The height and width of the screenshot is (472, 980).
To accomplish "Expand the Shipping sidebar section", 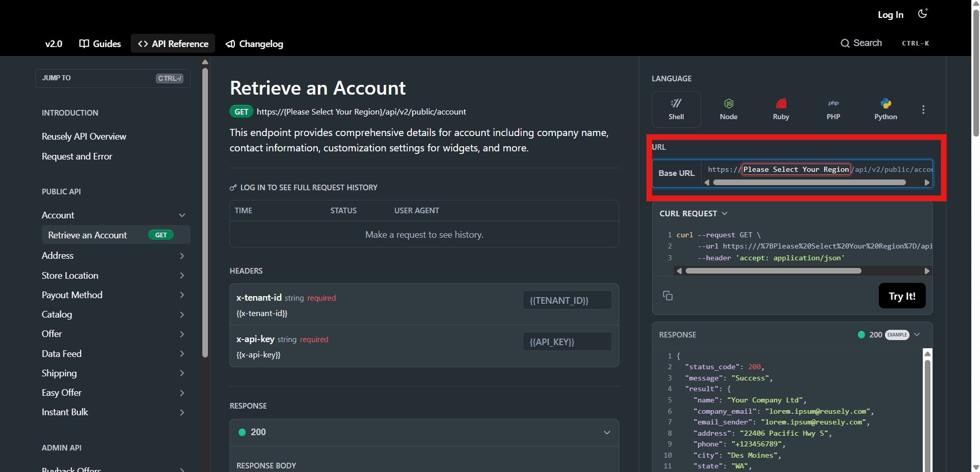I will (x=182, y=373).
